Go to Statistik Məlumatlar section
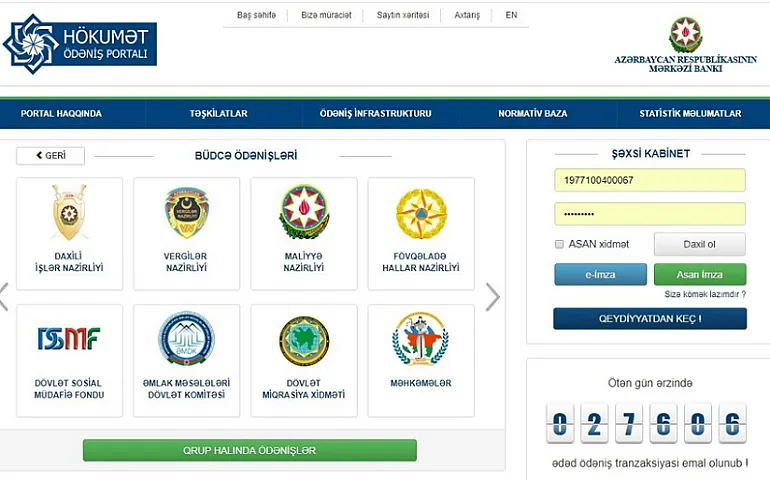 690,114
